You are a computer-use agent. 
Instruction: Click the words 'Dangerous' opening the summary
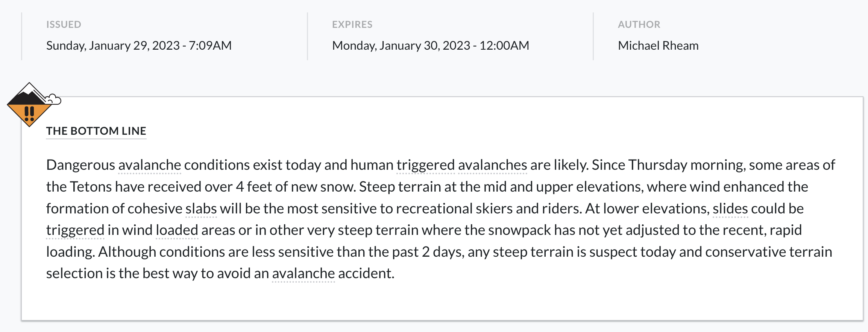(x=80, y=166)
